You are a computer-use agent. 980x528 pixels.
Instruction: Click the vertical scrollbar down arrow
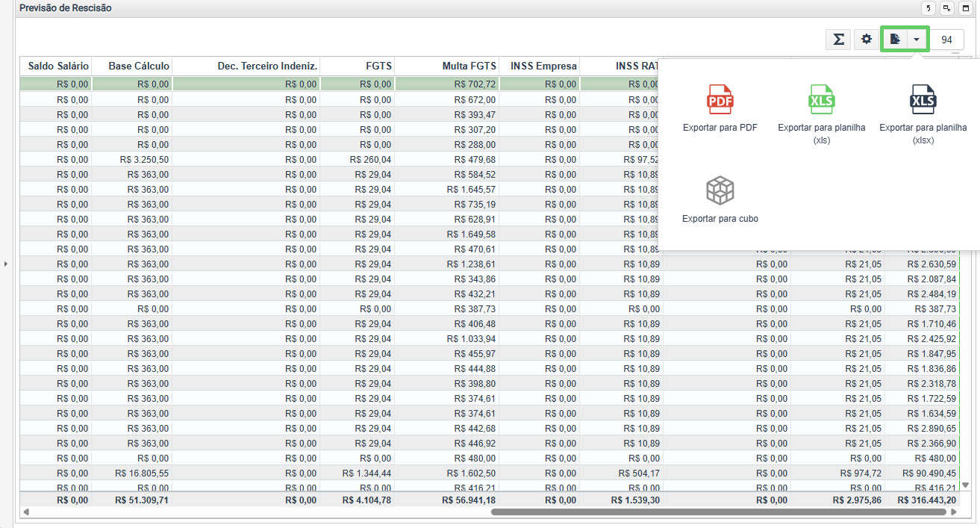click(965, 485)
